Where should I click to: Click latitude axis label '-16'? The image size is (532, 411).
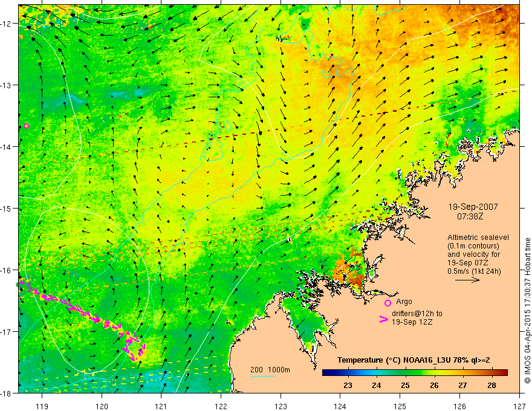click(6, 270)
